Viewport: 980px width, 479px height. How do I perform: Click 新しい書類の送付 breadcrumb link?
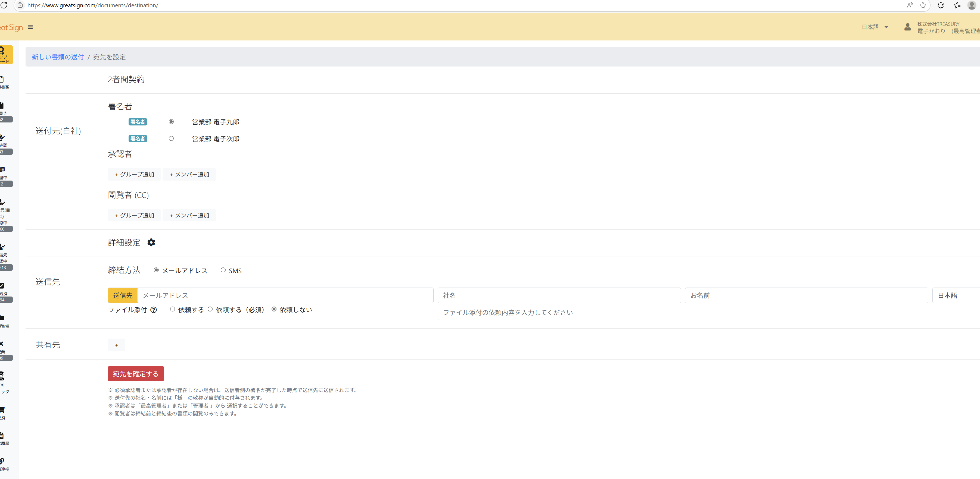[58, 57]
